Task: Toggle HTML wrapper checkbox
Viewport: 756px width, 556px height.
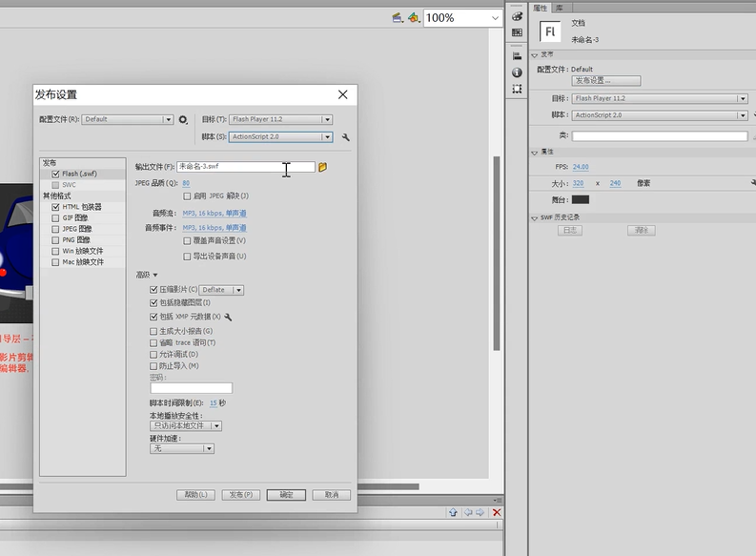Action: [55, 207]
